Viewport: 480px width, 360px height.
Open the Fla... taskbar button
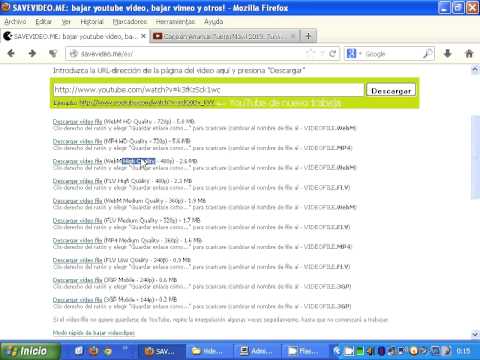305,351
